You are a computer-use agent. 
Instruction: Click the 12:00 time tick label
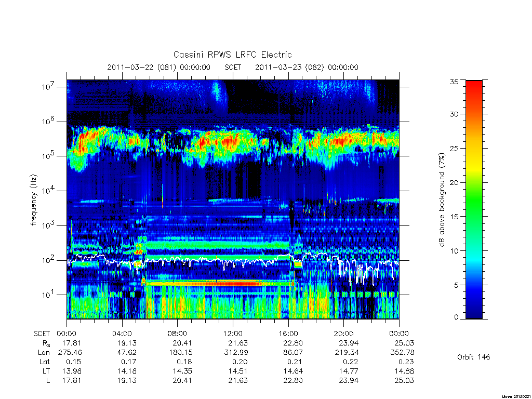[233, 334]
